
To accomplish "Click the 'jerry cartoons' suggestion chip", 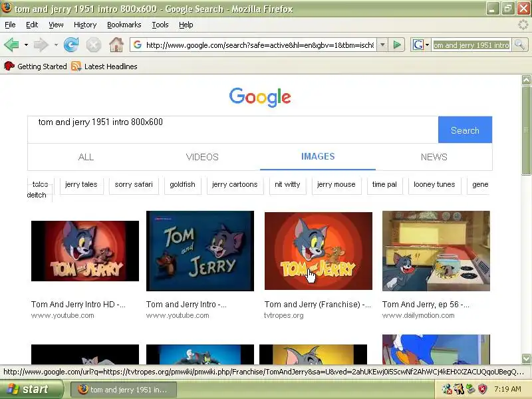I will [x=235, y=185].
